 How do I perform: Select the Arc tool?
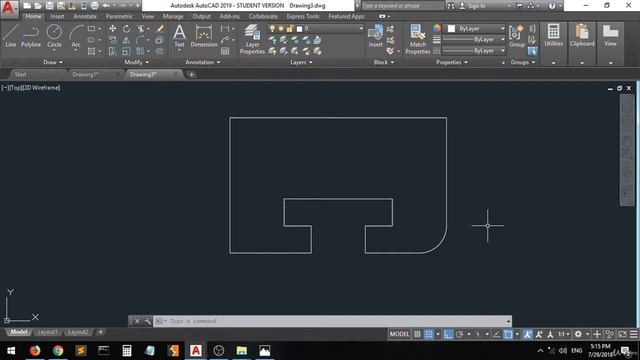pos(76,36)
